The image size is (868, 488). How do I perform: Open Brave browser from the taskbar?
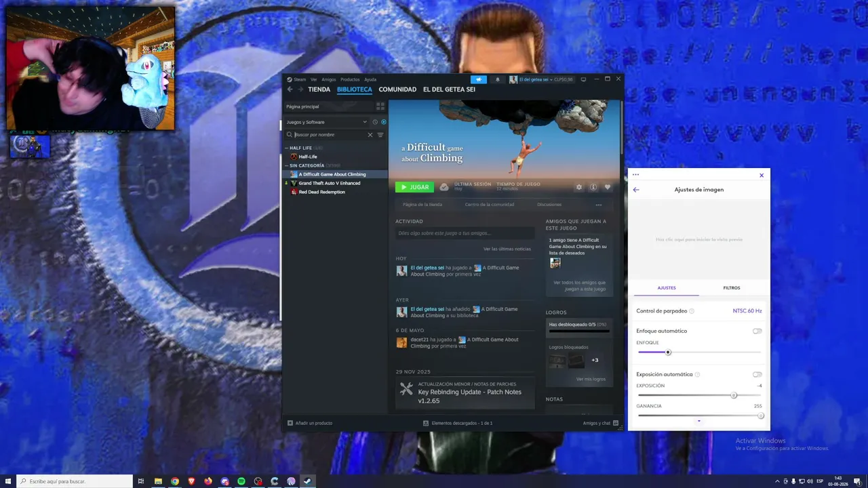point(191,481)
